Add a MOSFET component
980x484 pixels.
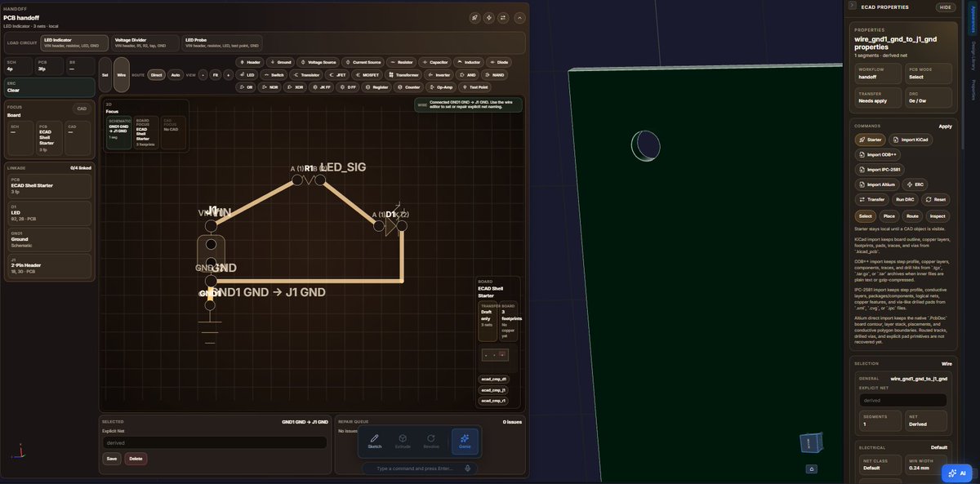(368, 74)
